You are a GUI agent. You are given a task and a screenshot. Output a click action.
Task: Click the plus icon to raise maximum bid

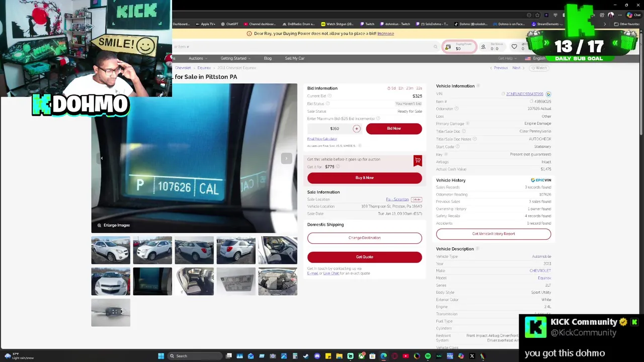coord(357,129)
